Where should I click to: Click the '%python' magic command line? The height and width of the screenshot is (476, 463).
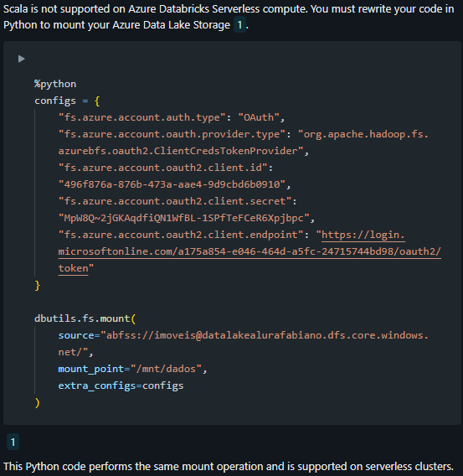point(55,84)
